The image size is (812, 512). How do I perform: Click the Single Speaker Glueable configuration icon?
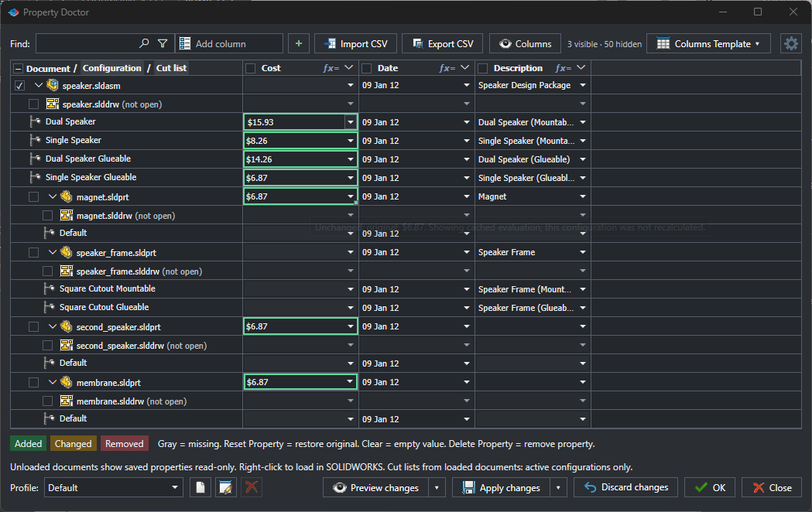coord(35,177)
